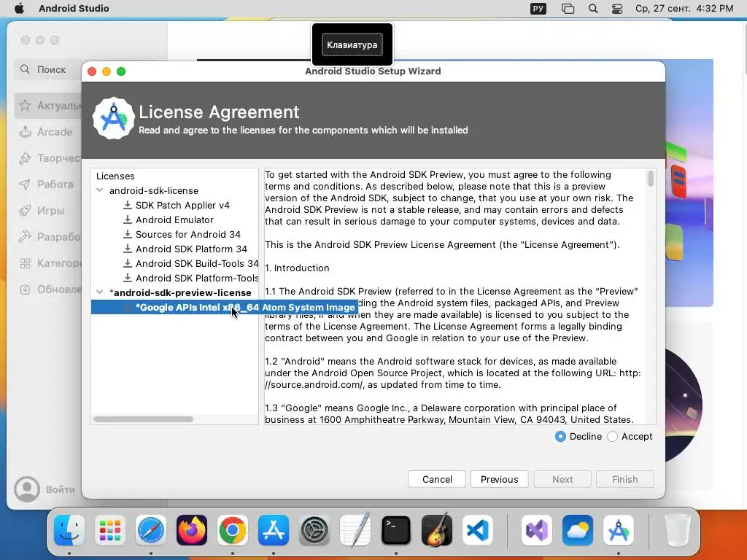Open GarageBand from the Dock

[437, 529]
